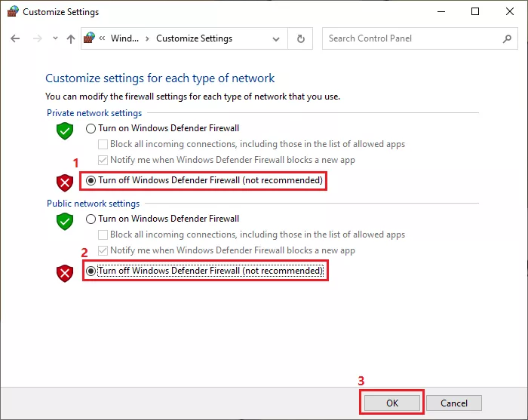528x420 pixels.
Task: Minimize the Customize Settings window
Action: pos(441,11)
